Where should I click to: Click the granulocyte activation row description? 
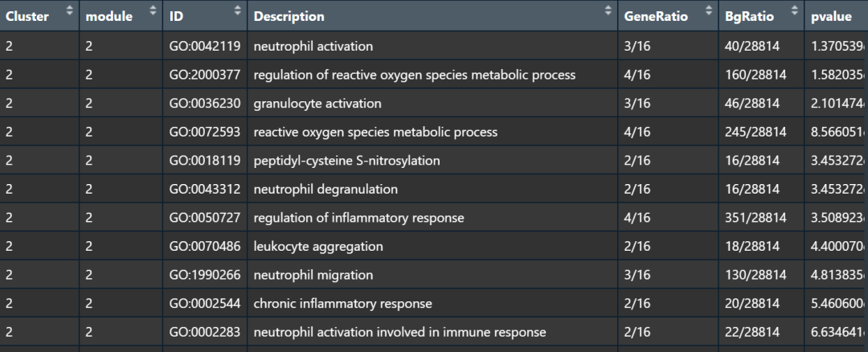pyautogui.click(x=317, y=104)
